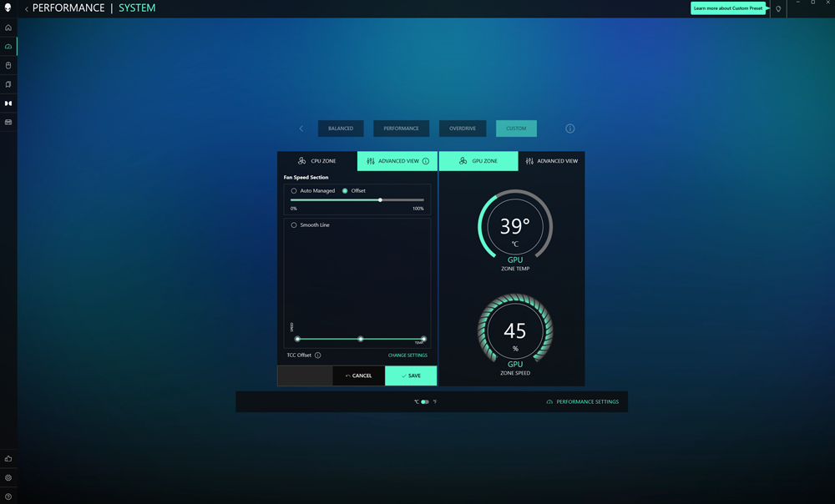Open the CPU Advanced View tab
This screenshot has height=504, width=835.
[397, 161]
